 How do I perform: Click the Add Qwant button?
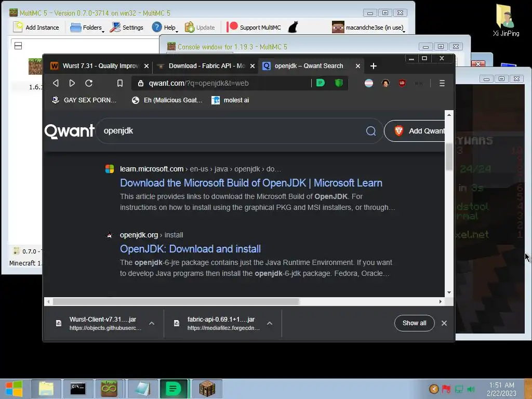tap(415, 131)
